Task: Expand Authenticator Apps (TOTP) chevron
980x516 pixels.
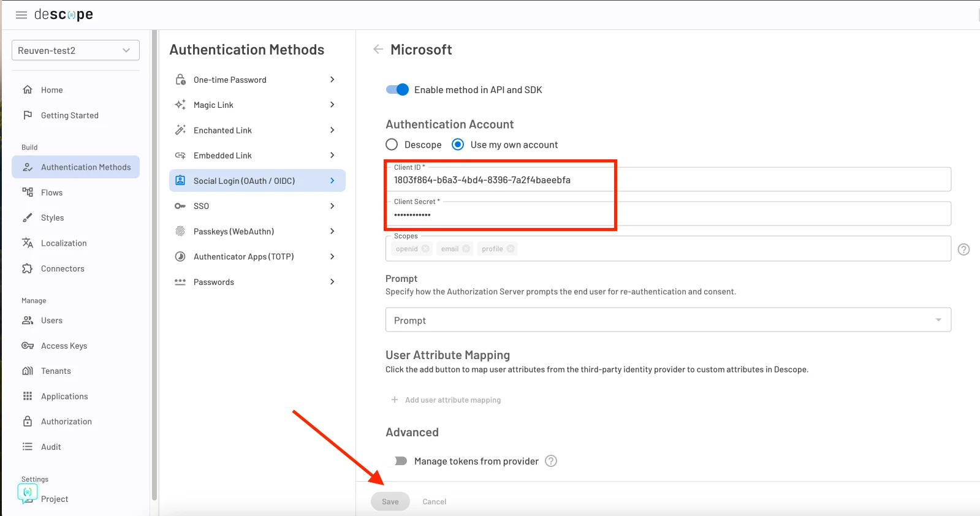Action: 332,256
